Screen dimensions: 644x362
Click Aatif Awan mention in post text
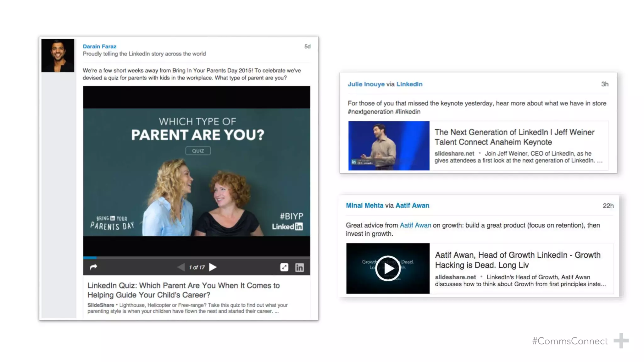tap(415, 225)
